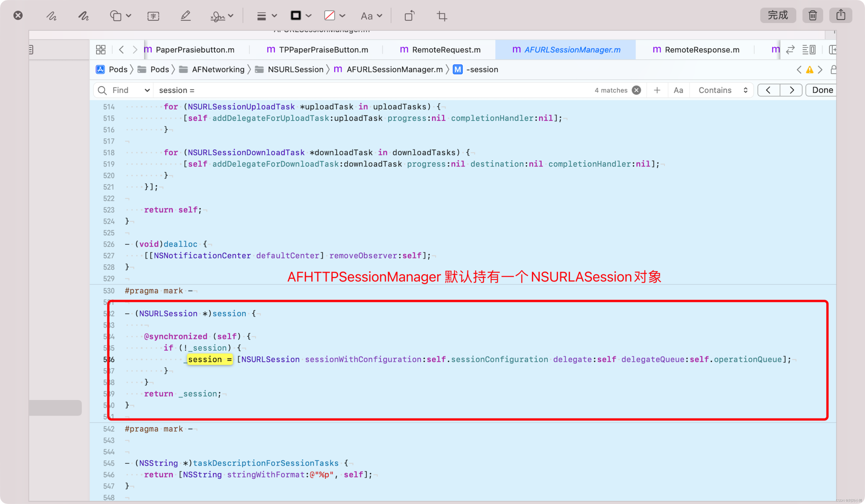Click the -session method breadcrumb
Viewport: 865px width, 504px height.
[475, 70]
